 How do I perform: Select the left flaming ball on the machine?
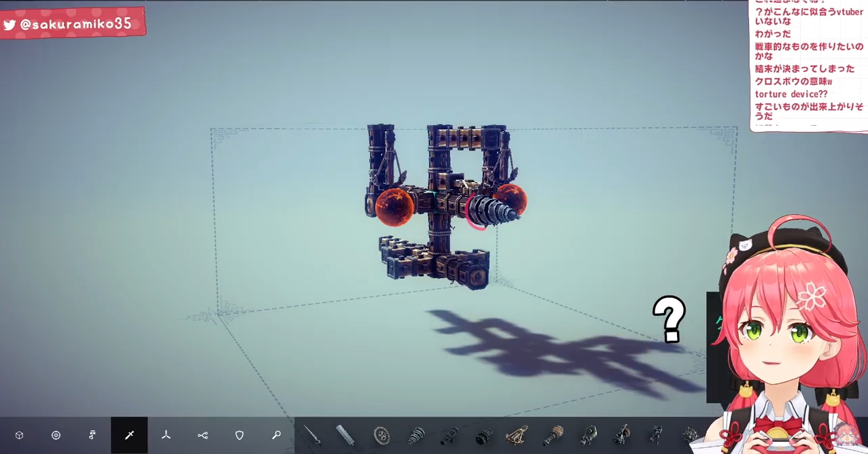coord(394,207)
